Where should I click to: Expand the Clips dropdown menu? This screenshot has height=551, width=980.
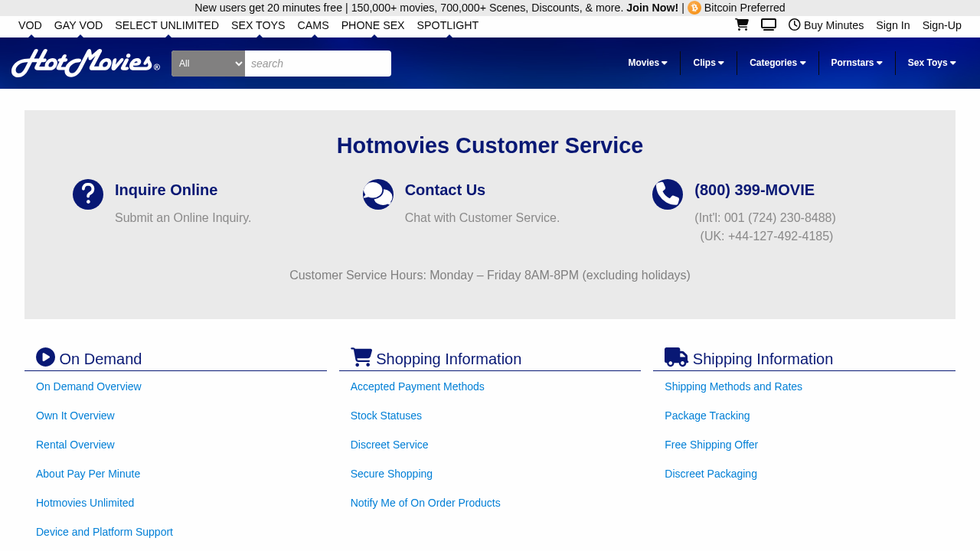709,63
